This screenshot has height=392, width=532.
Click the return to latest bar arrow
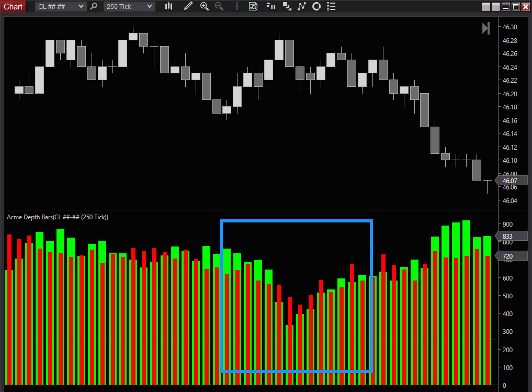pos(486,28)
